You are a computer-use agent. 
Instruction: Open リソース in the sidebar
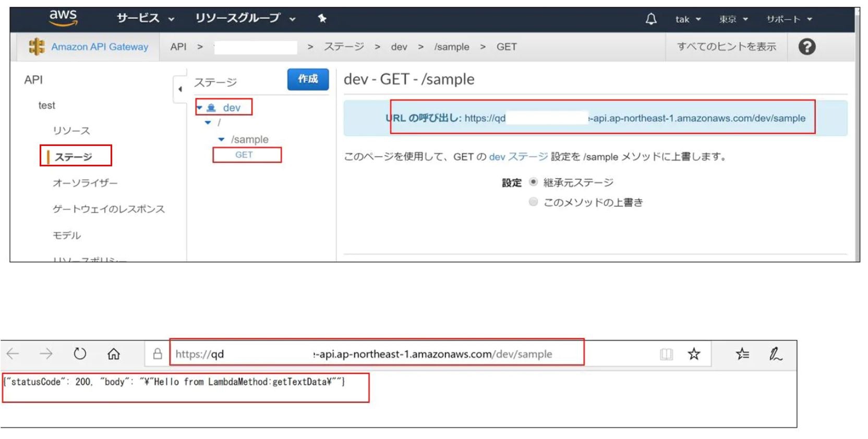71,130
